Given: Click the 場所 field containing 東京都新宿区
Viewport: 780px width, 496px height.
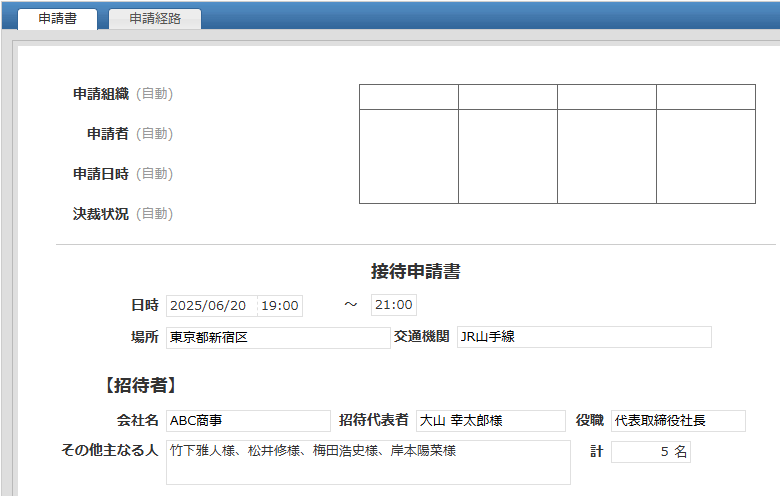Looking at the screenshot, I should 278,337.
